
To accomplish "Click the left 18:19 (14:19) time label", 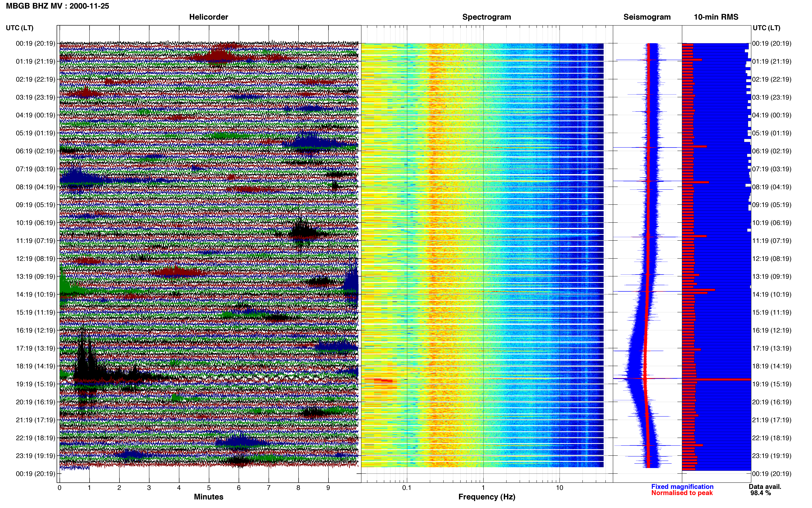I will (35, 366).
